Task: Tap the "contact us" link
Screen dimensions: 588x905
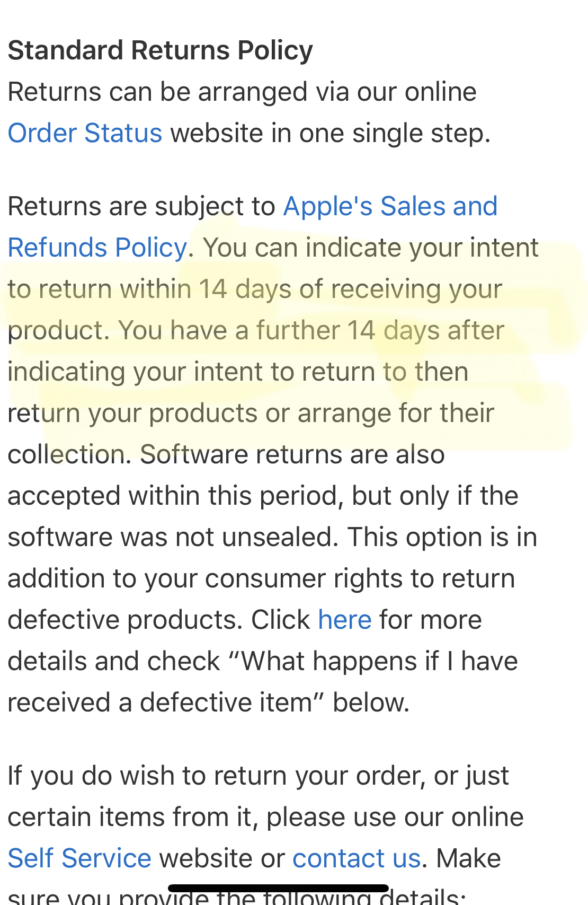Action: (x=357, y=858)
